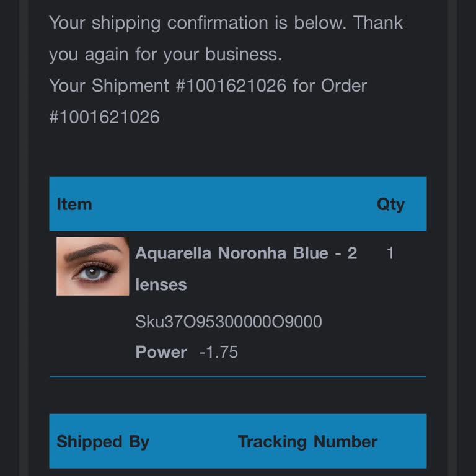
Task: Click the phrase "you again for your business"
Action: click(x=165, y=55)
